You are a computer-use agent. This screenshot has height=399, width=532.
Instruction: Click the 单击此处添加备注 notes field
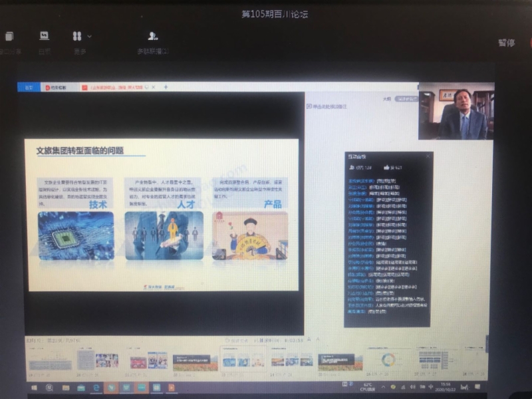point(327,106)
